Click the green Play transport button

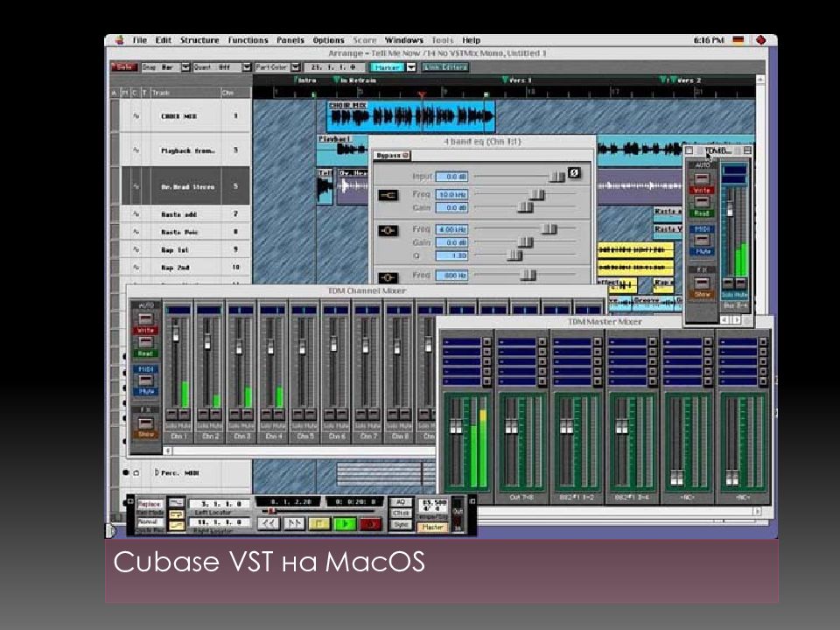[x=345, y=523]
